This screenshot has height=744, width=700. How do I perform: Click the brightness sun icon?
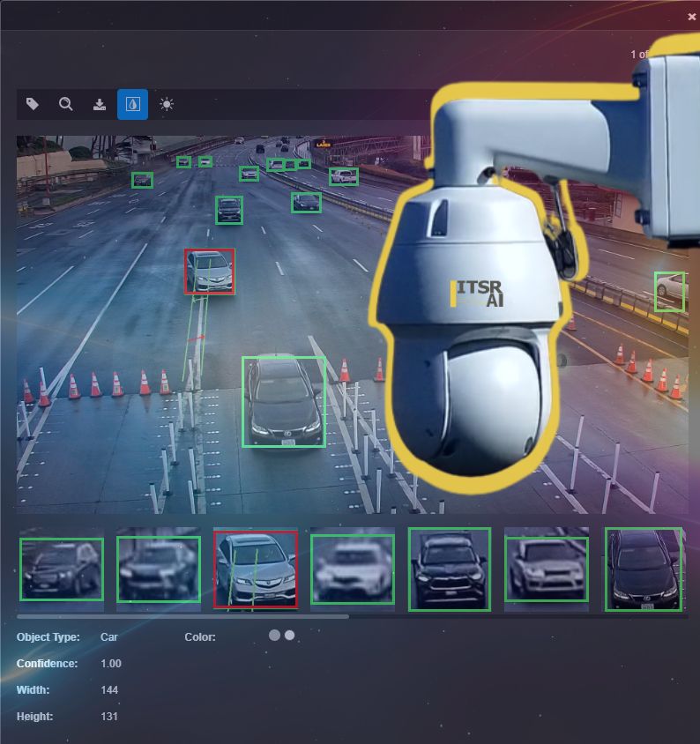(166, 104)
